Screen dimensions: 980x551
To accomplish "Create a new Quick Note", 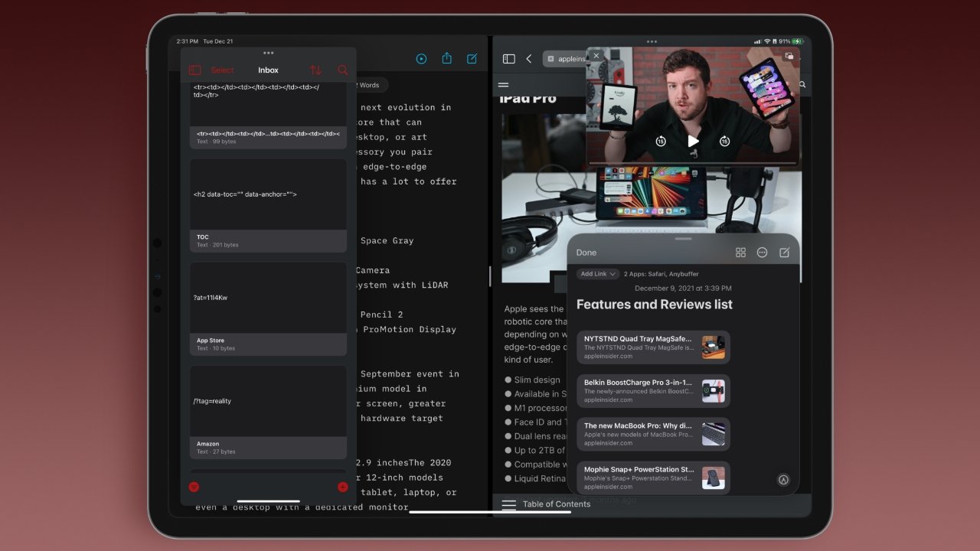I will pos(784,253).
